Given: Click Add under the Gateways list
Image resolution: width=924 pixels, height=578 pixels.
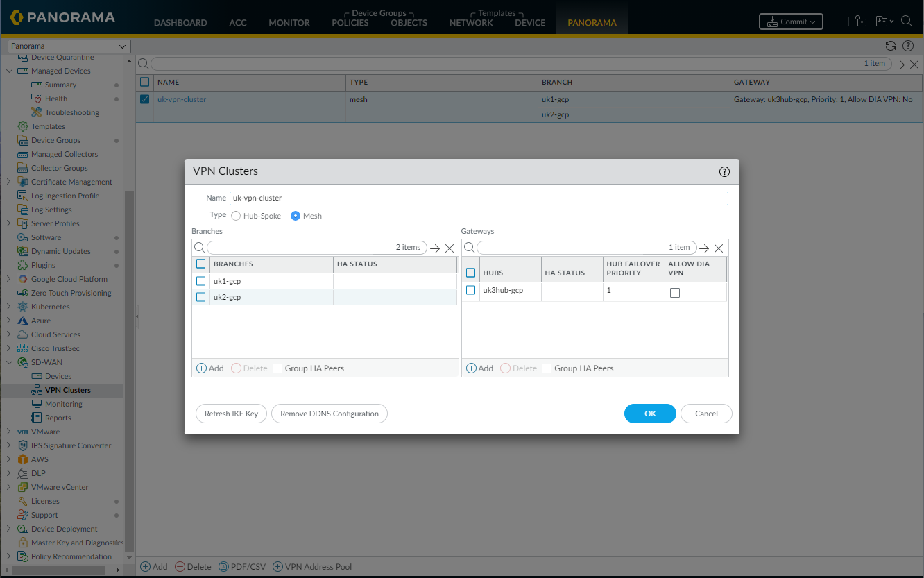Looking at the screenshot, I should (479, 368).
